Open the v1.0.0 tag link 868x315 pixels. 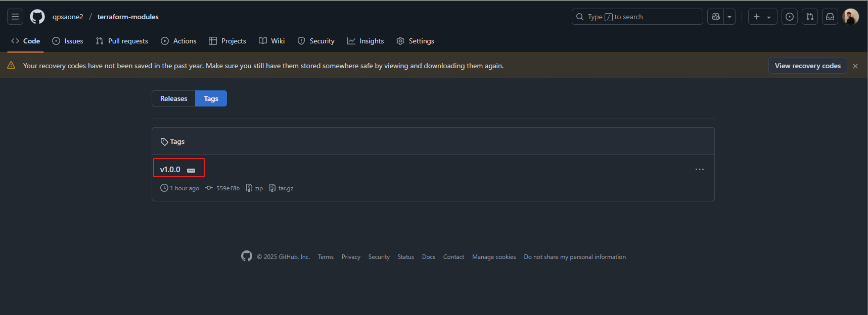[x=170, y=170]
